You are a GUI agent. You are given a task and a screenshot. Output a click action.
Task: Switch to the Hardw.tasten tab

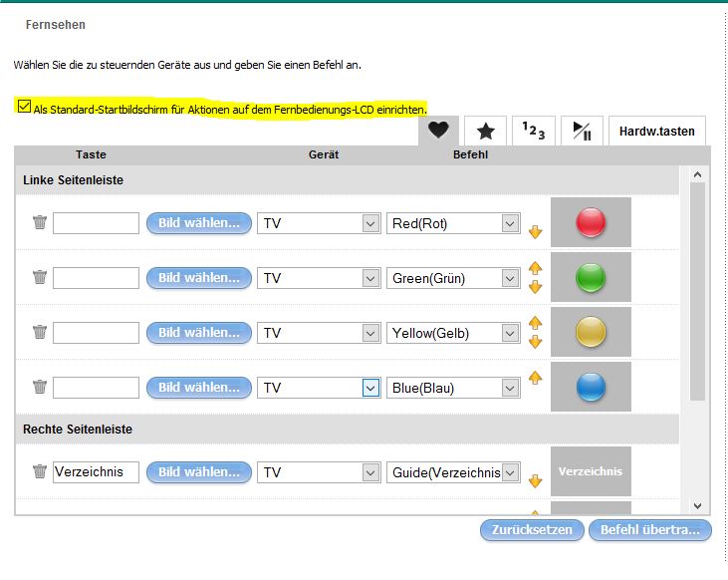[x=657, y=131]
